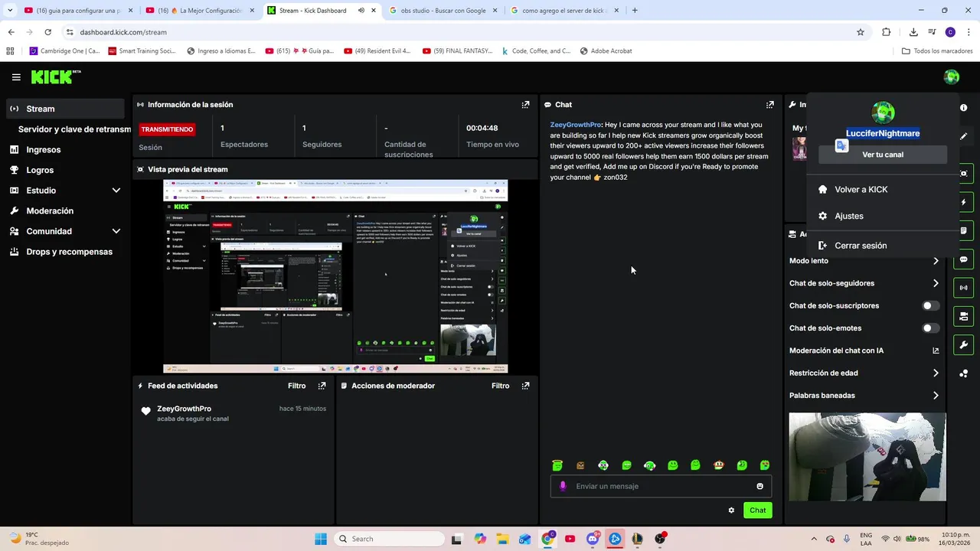Pop out the Feed de actividades panel
Image resolution: width=980 pixels, height=551 pixels.
322,386
